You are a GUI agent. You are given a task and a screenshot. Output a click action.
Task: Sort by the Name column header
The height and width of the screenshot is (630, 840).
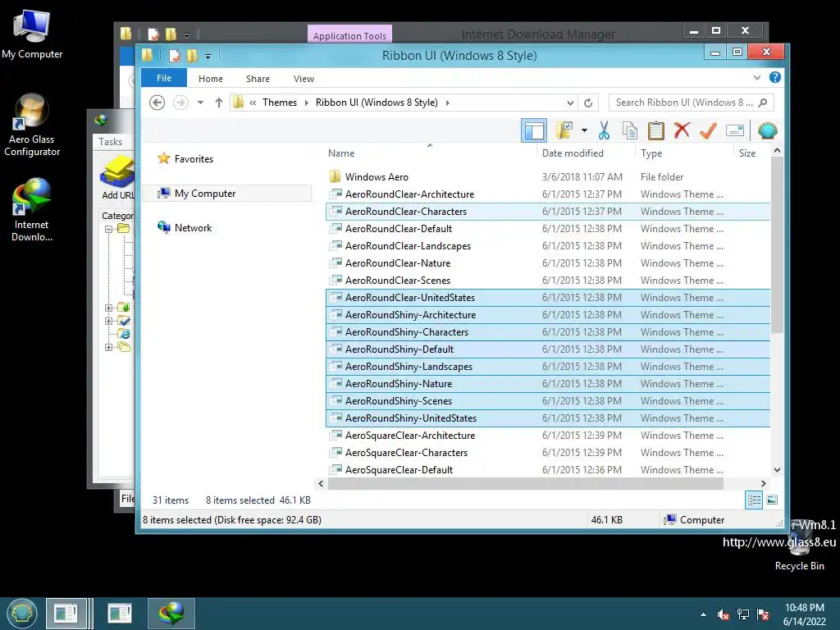[x=341, y=153]
